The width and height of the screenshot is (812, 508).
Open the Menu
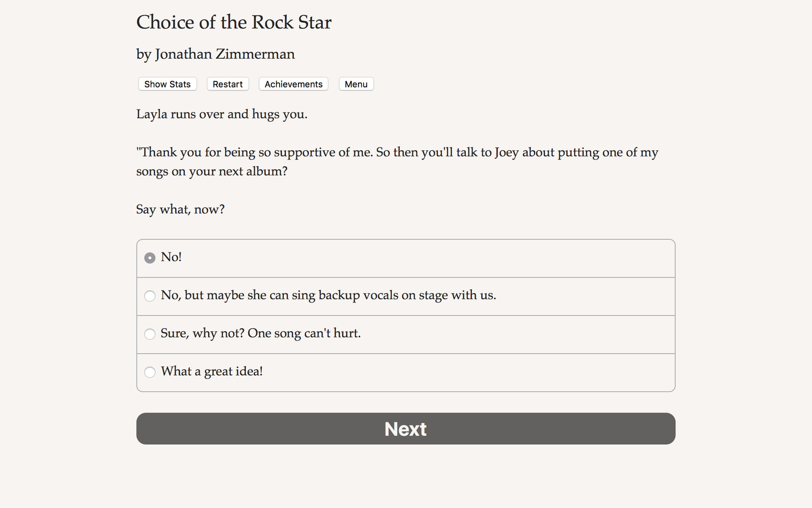(x=356, y=84)
